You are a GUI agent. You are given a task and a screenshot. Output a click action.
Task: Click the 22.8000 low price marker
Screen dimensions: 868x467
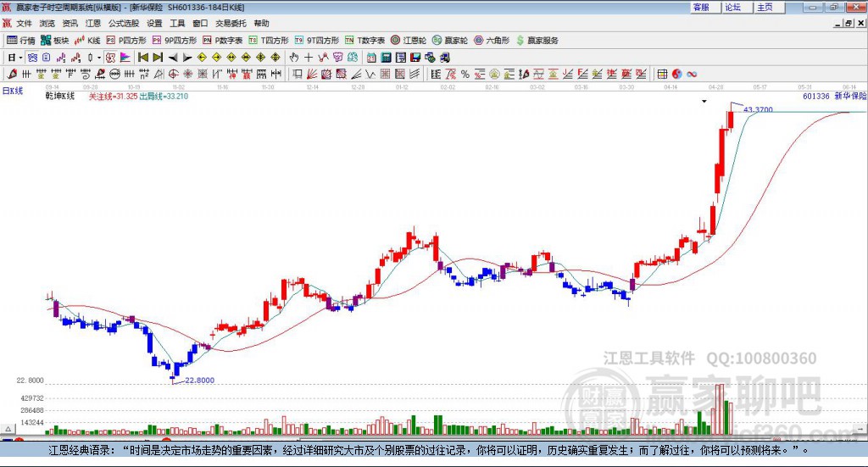point(199,381)
